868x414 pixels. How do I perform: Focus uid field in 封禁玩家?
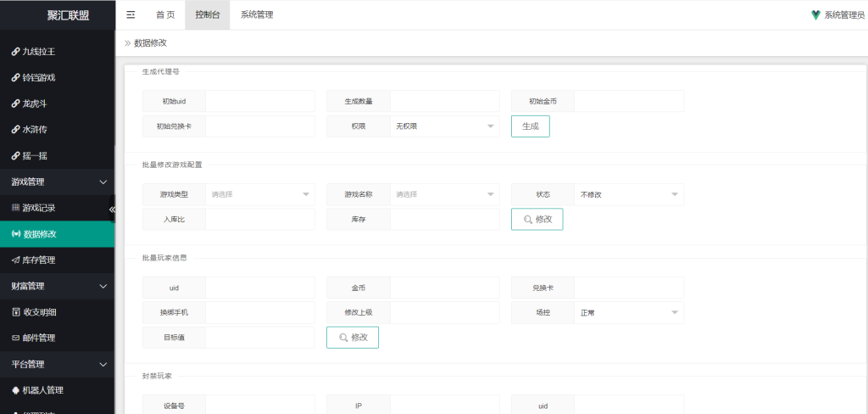[x=629, y=405]
